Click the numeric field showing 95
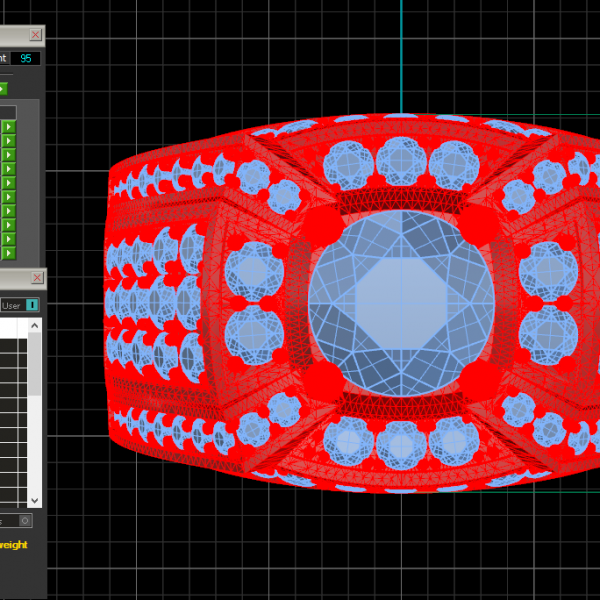 tap(26, 59)
